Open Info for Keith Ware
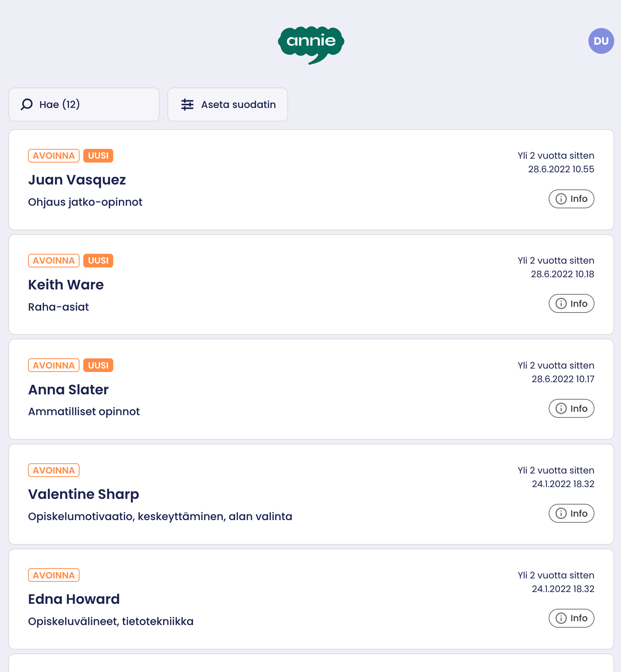 [x=571, y=304]
